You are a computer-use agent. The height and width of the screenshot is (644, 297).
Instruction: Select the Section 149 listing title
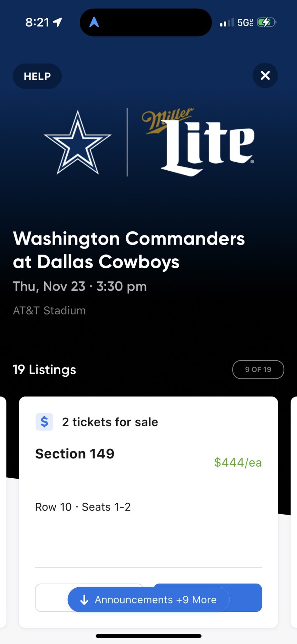click(75, 453)
